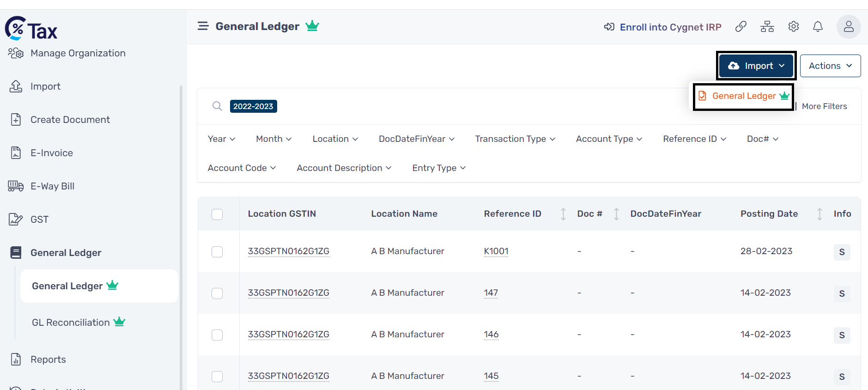Screen dimensions: 868x390
Task: Expand the Account Description filter dropdown
Action: coord(344,168)
